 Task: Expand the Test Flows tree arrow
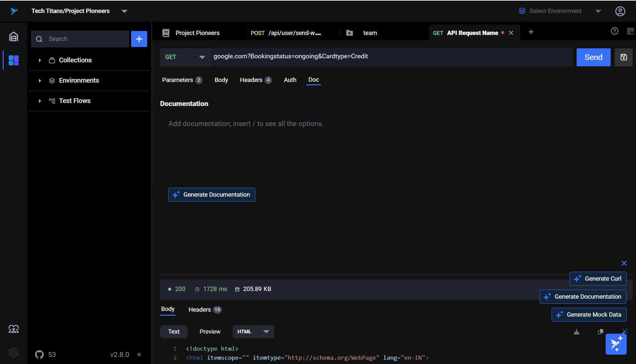coord(40,101)
